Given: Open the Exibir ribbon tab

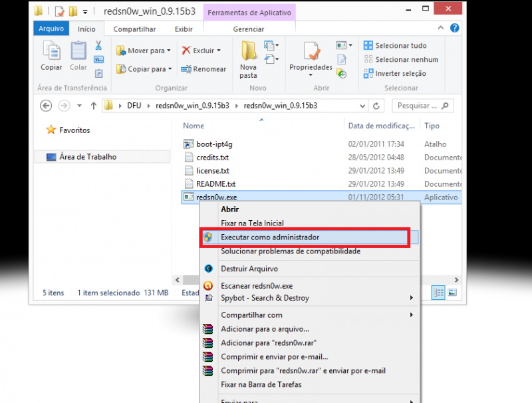Looking at the screenshot, I should click(184, 29).
